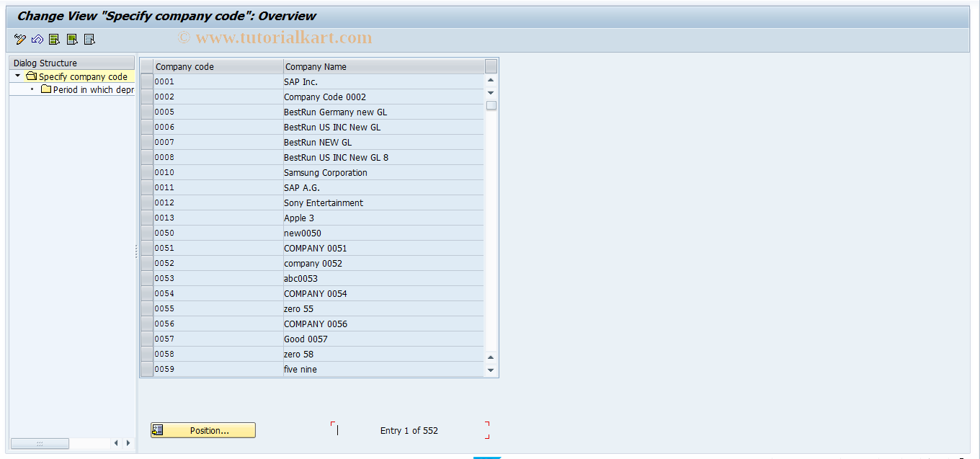Click company code cell 0054

tap(218, 293)
